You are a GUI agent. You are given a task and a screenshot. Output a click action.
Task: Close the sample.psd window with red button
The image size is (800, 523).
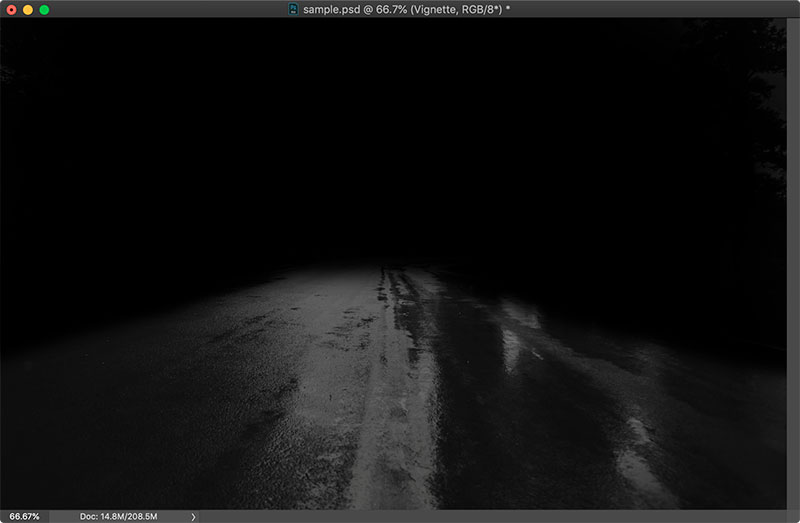[11, 10]
